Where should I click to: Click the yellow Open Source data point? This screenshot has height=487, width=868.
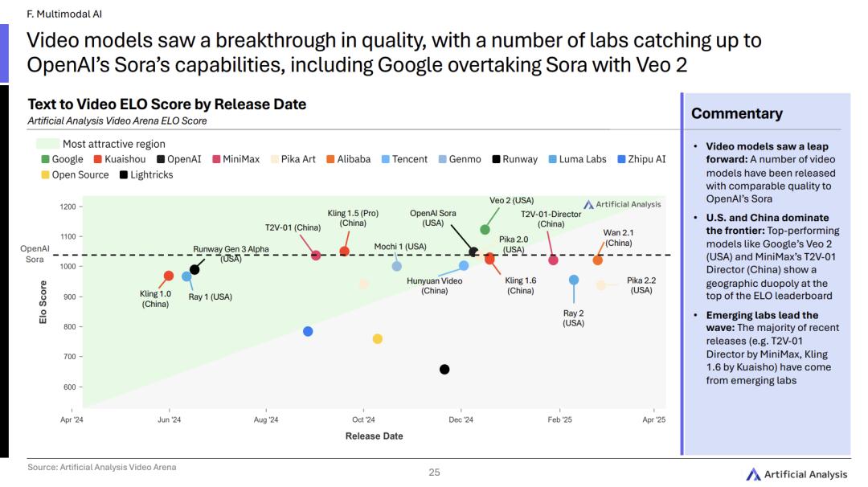[x=378, y=338]
